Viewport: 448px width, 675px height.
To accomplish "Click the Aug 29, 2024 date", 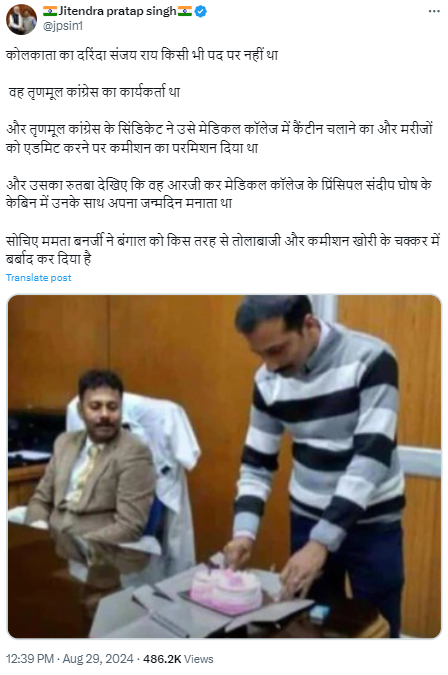I will pos(98,659).
